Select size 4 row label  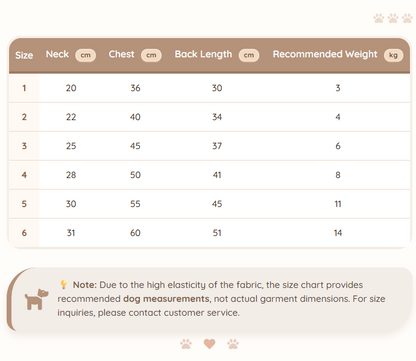[x=24, y=175]
